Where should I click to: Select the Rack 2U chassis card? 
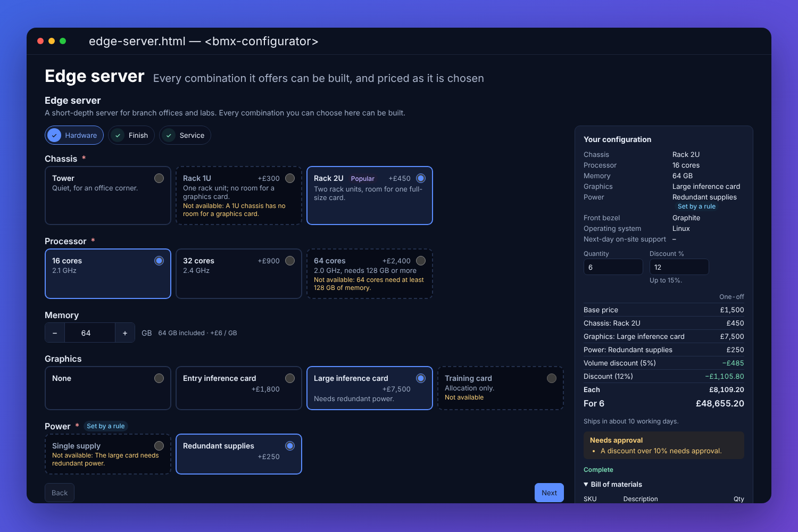pyautogui.click(x=370, y=195)
